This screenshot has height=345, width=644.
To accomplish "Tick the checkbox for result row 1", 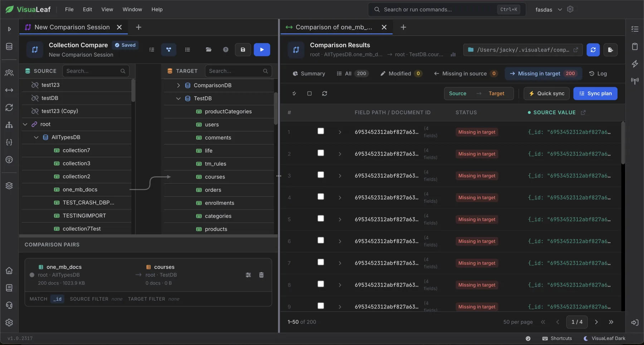I will tap(321, 131).
